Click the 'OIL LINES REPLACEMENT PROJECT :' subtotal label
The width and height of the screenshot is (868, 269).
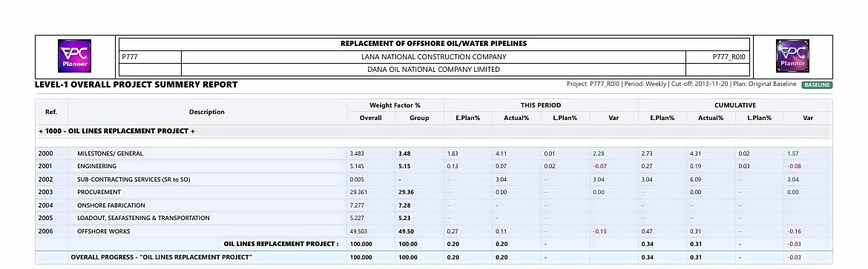[281, 244]
